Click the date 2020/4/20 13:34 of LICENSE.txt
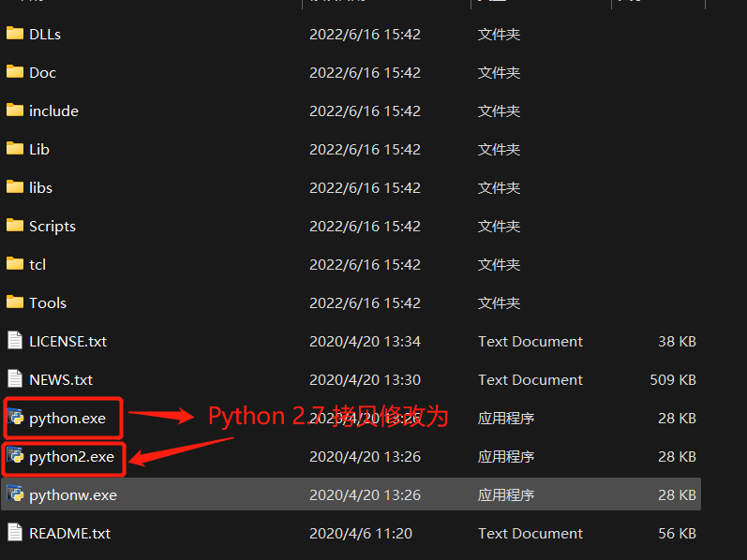Image resolution: width=747 pixels, height=560 pixels. [x=365, y=342]
